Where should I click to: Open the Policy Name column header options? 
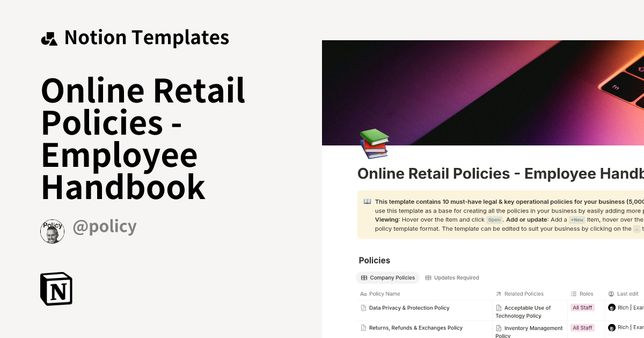[384, 293]
